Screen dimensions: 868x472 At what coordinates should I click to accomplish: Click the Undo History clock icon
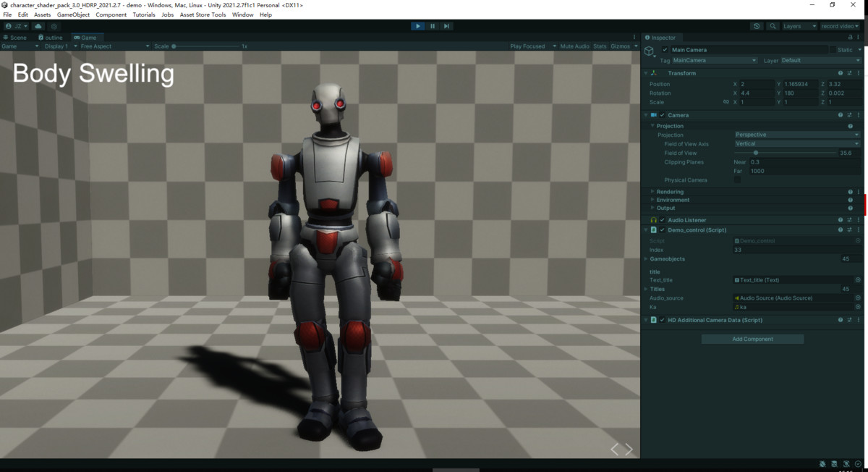[x=757, y=26]
